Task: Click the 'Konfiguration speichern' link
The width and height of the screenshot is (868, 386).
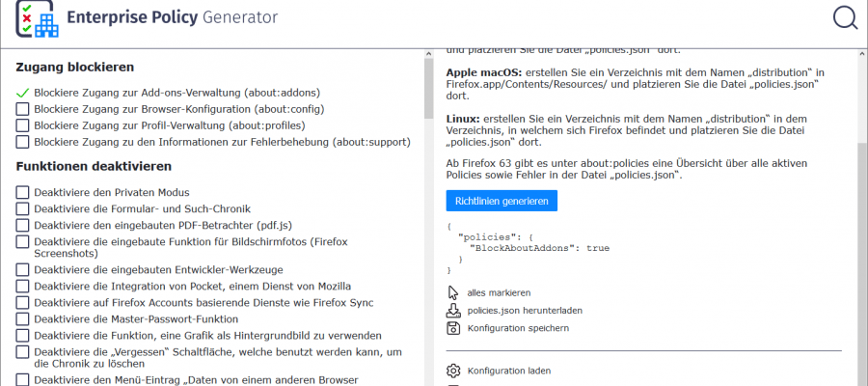Action: (x=518, y=328)
